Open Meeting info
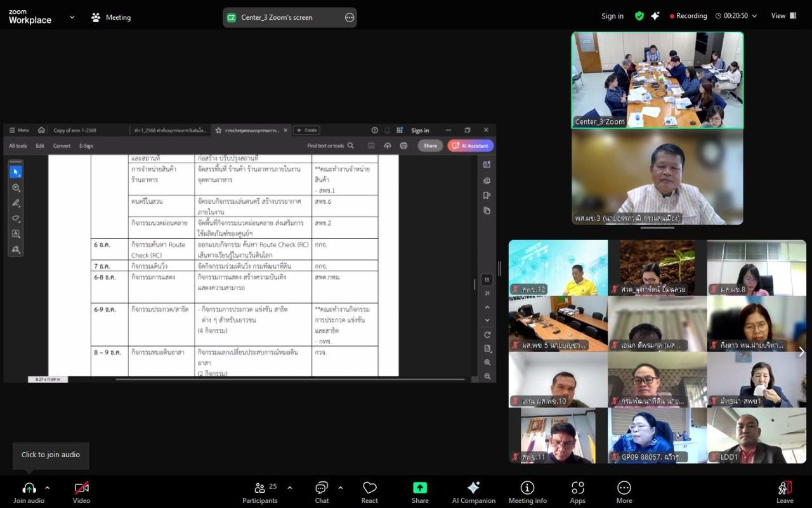 527,492
